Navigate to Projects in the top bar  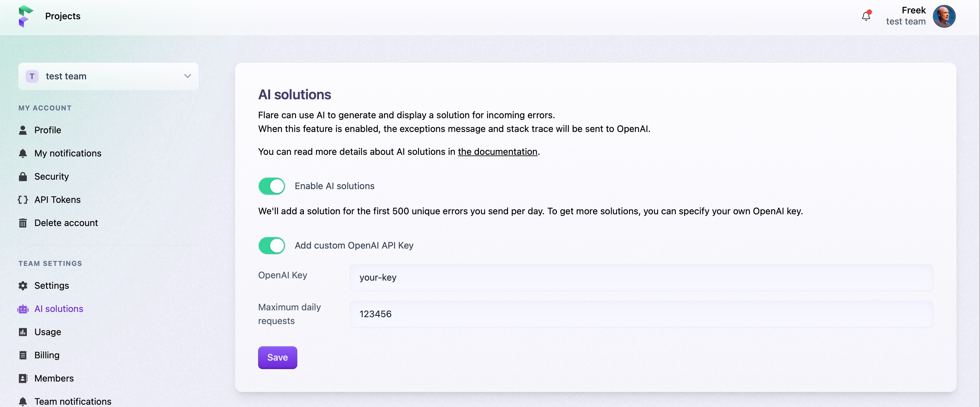[x=63, y=16]
